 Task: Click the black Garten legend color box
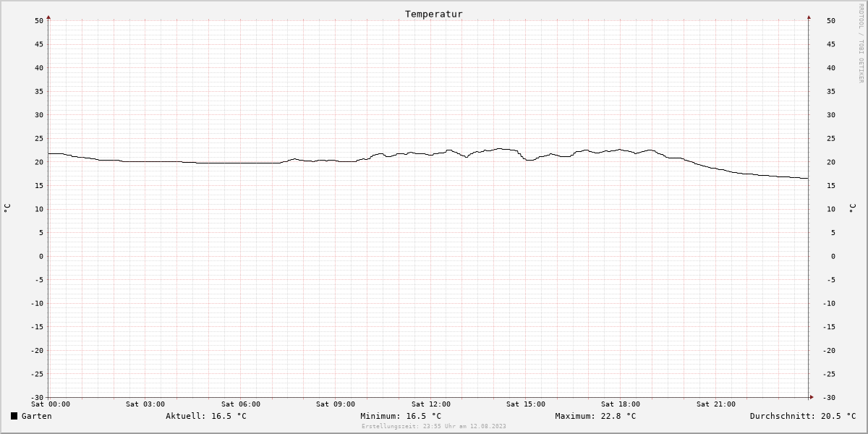pos(14,416)
